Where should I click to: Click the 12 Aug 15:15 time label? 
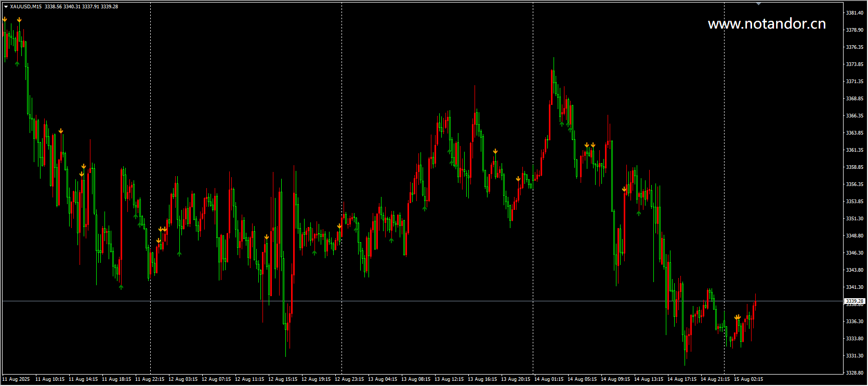[283, 379]
